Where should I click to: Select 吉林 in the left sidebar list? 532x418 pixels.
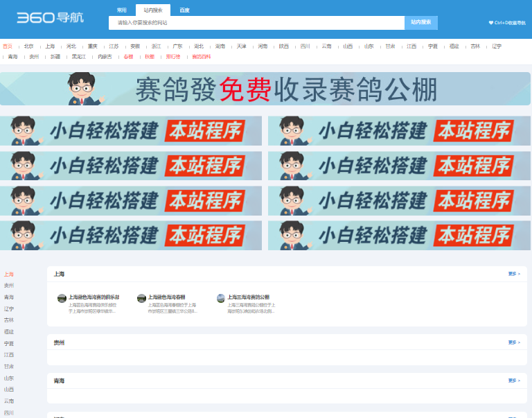(9, 320)
